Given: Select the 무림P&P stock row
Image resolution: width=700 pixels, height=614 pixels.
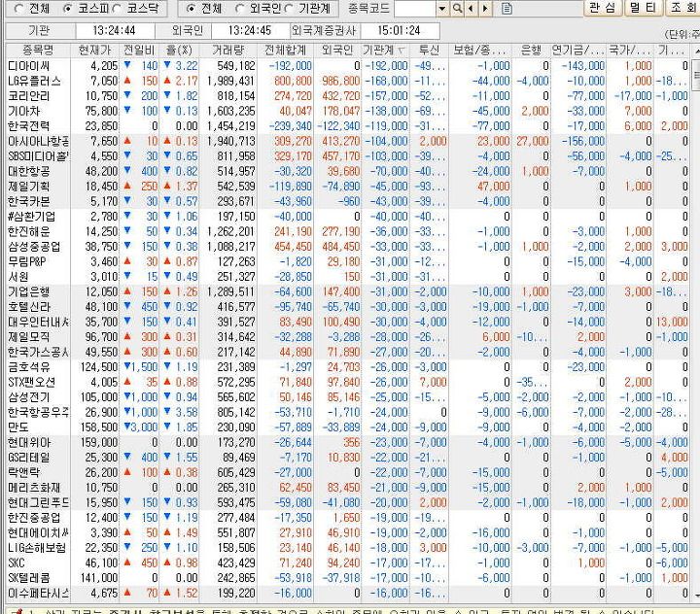Looking at the screenshot, I should coord(348,262).
